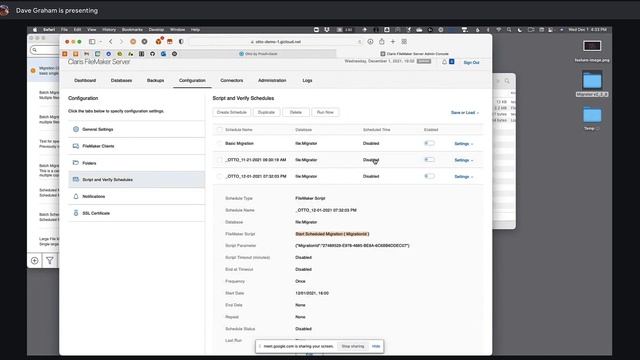Click Stop sharing in the Meet banner
This screenshot has height=360, width=640.
coord(353,346)
